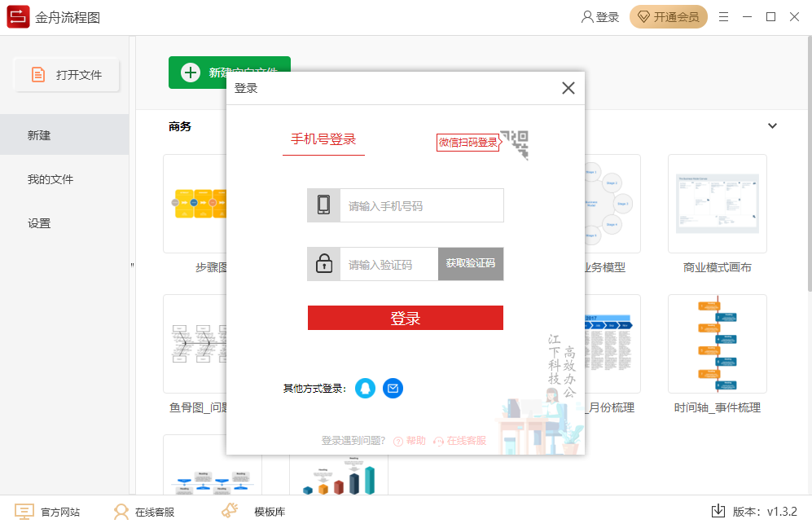This screenshot has width=812, height=528.
Task: Click the template area vertical scrollbar
Action: (x=810, y=163)
